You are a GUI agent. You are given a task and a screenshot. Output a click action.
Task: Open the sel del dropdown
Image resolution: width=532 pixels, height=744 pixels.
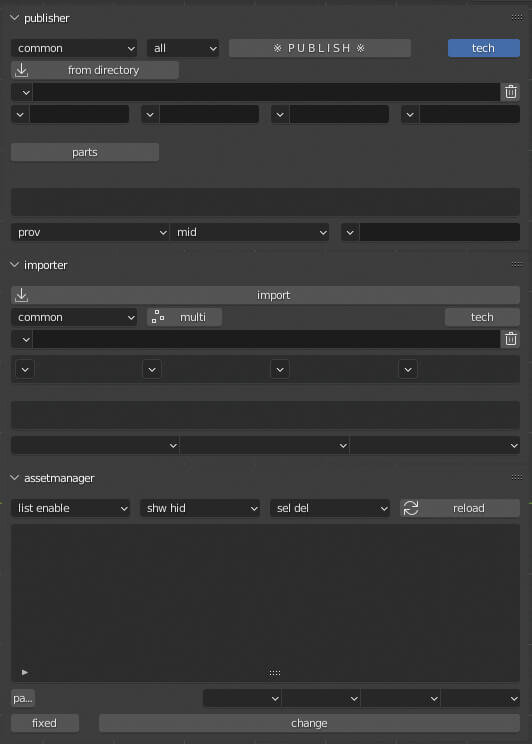click(330, 508)
